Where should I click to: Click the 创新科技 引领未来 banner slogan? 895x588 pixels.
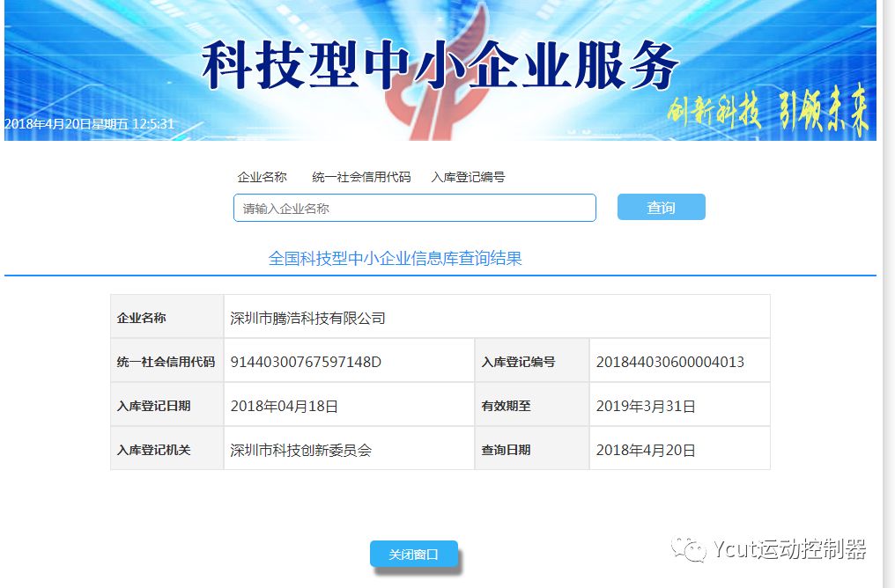click(x=767, y=111)
